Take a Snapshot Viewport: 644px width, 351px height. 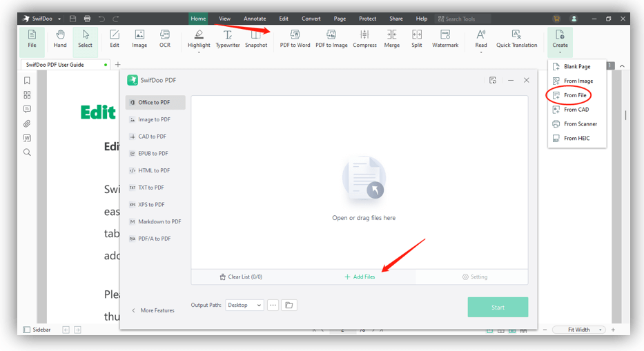256,39
